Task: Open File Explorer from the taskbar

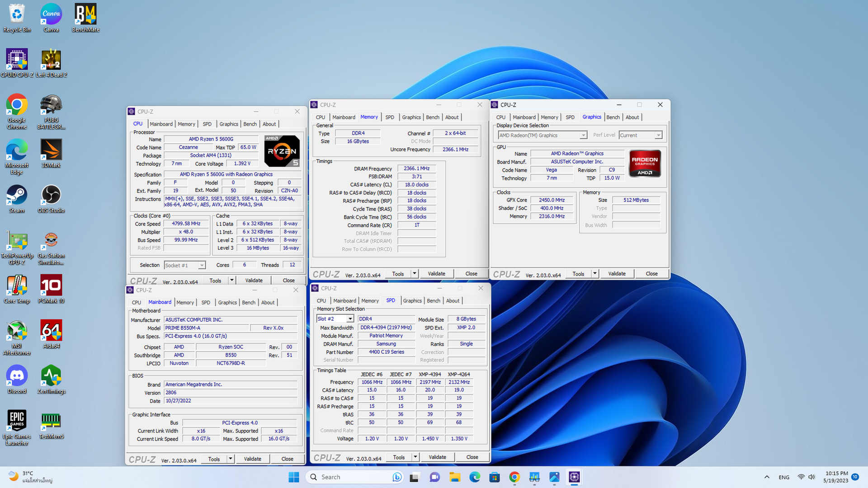Action: click(x=455, y=477)
